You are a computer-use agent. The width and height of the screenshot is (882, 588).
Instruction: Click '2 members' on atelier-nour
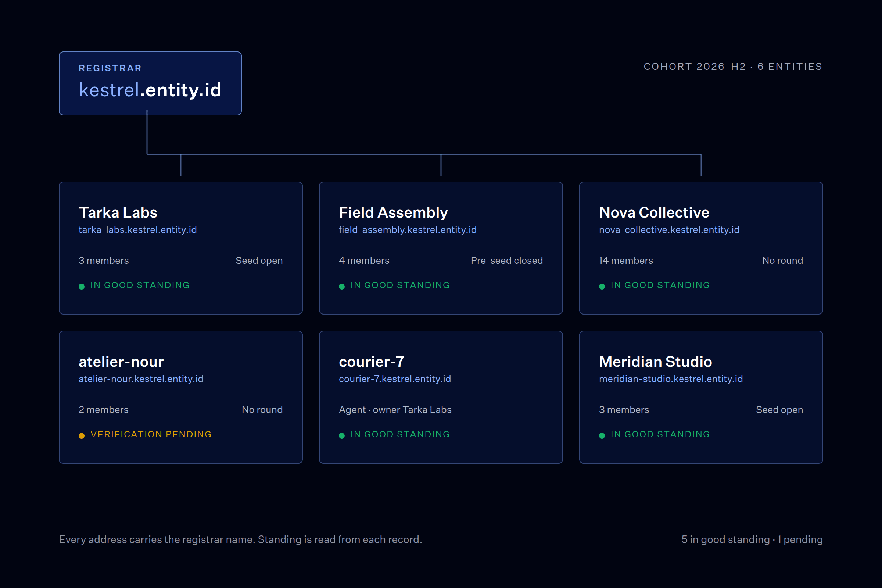(104, 409)
